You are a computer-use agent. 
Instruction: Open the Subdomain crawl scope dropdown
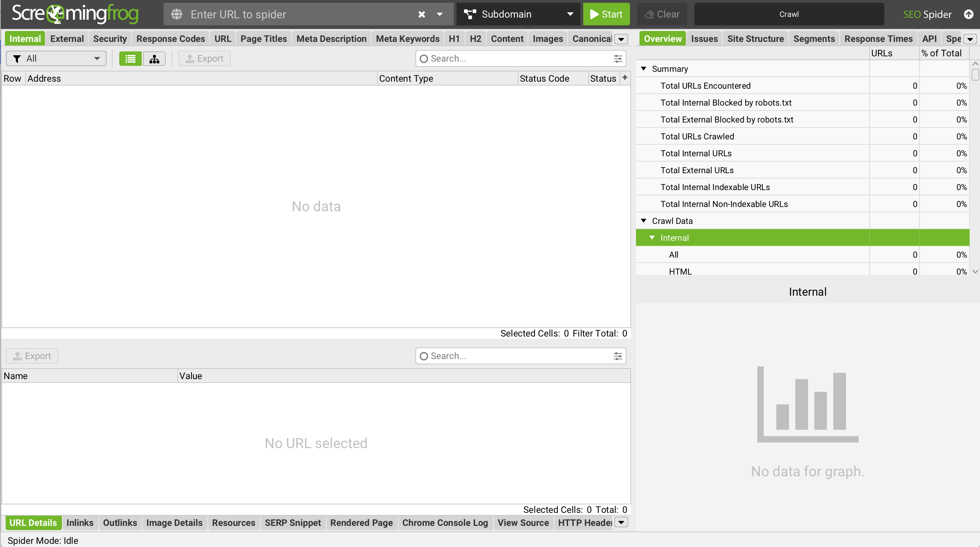coord(518,14)
